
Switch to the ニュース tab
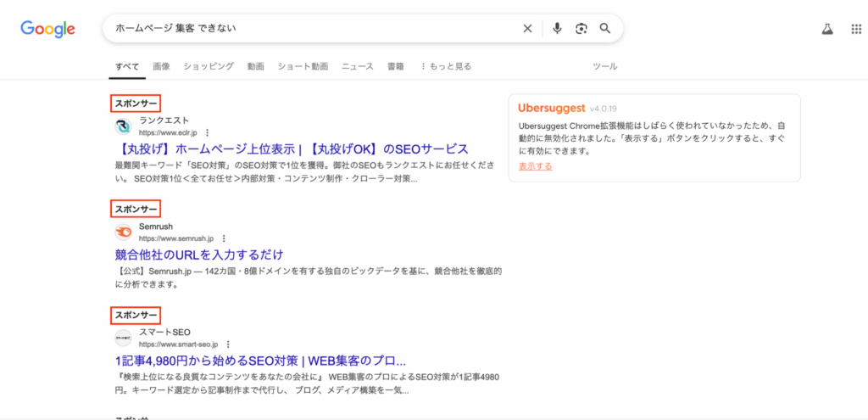coord(358,66)
